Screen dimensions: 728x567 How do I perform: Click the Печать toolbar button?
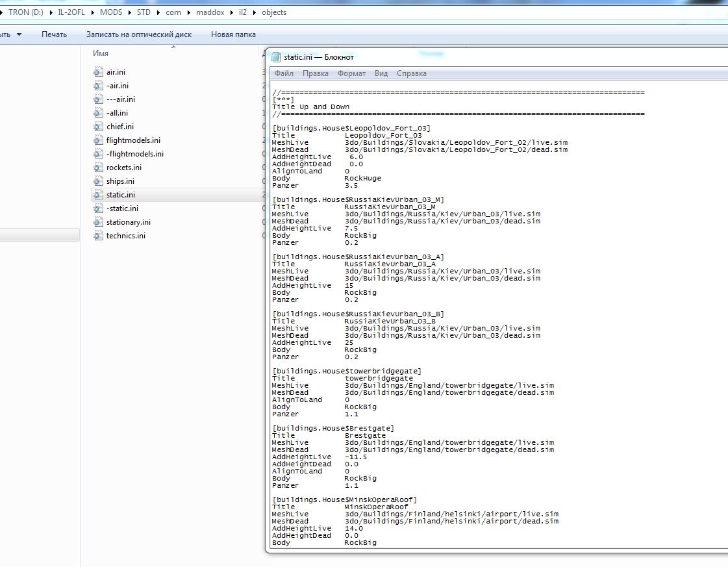55,34
